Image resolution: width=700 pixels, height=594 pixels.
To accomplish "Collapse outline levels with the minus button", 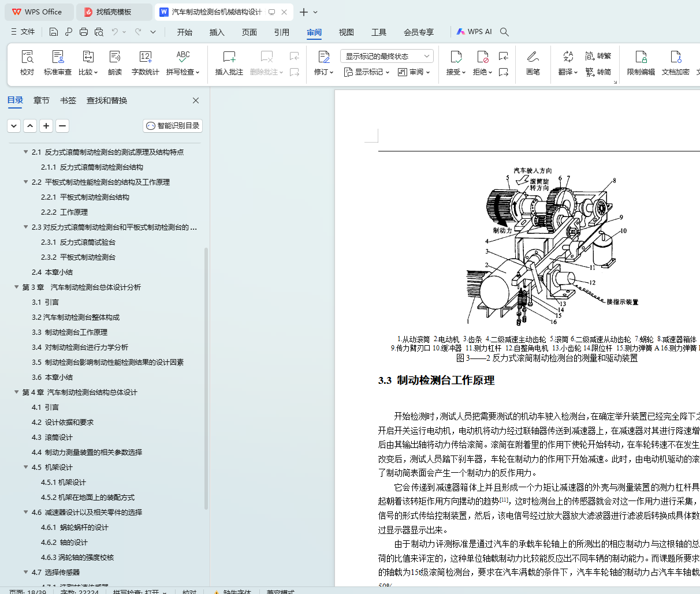I will (62, 126).
